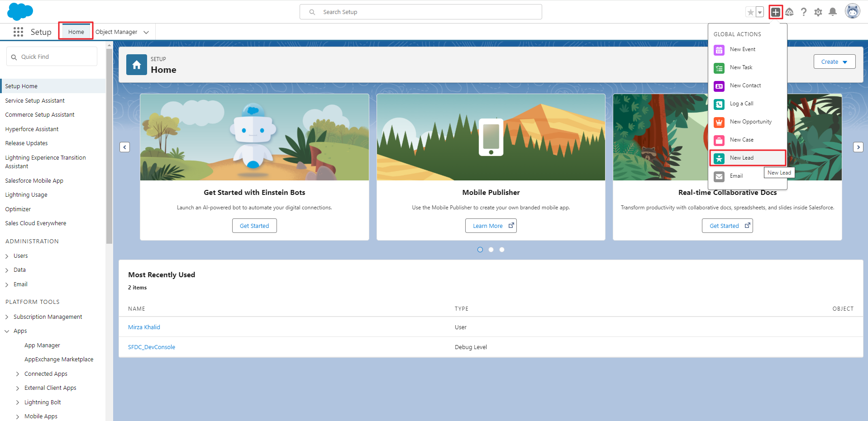Open the App Launcher grid icon
The image size is (868, 421).
[x=18, y=32]
